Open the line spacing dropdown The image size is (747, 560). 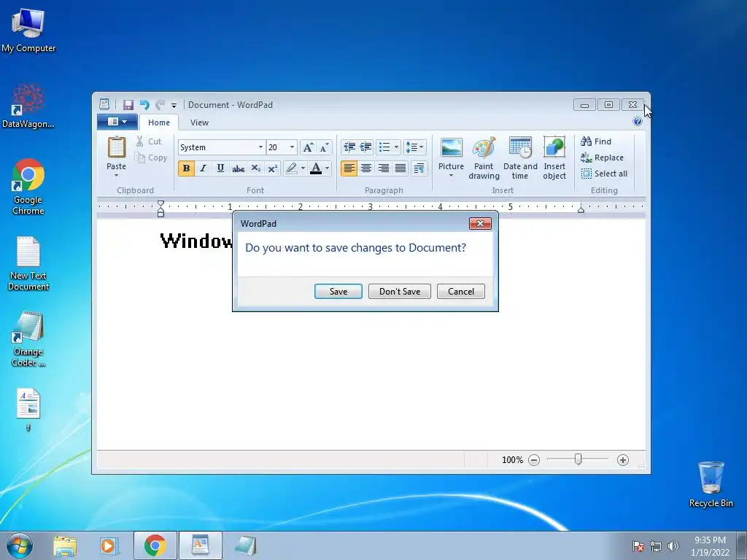[414, 147]
